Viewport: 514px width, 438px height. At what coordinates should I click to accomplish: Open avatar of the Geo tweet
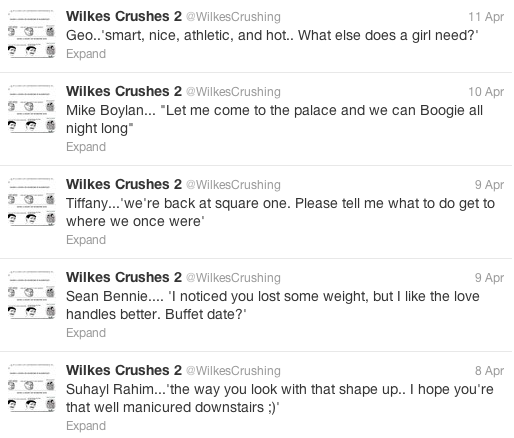tap(32, 34)
